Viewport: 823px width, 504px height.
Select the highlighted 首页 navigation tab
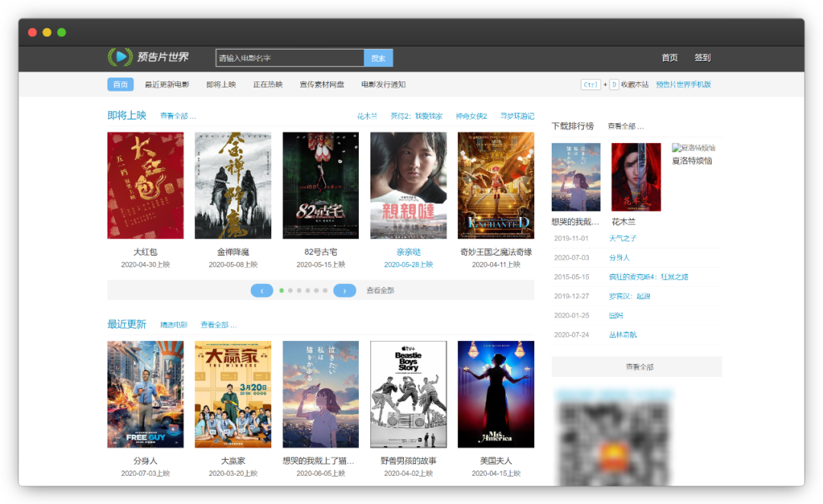click(120, 85)
